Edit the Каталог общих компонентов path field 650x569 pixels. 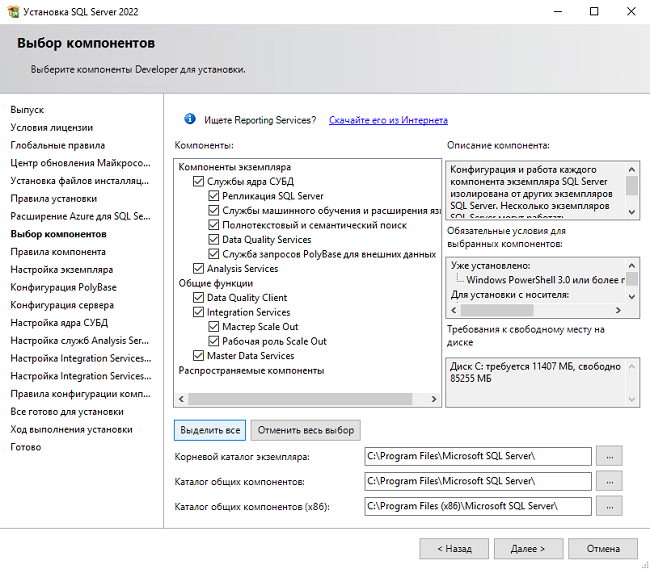[x=478, y=481]
